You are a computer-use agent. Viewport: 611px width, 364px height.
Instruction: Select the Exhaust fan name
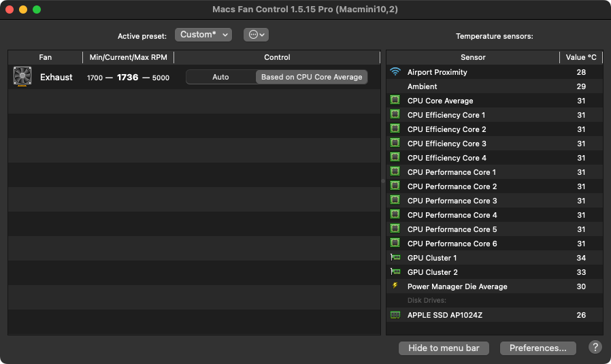point(56,77)
